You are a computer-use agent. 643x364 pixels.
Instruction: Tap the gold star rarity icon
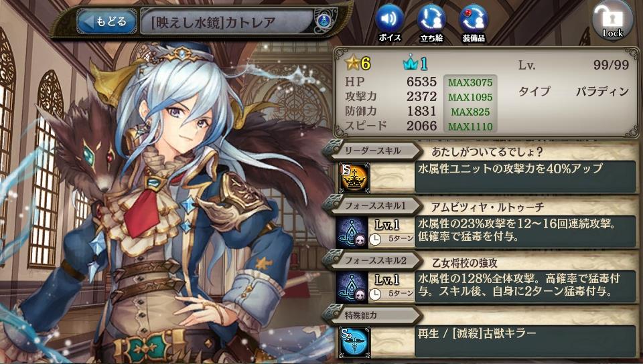point(352,63)
